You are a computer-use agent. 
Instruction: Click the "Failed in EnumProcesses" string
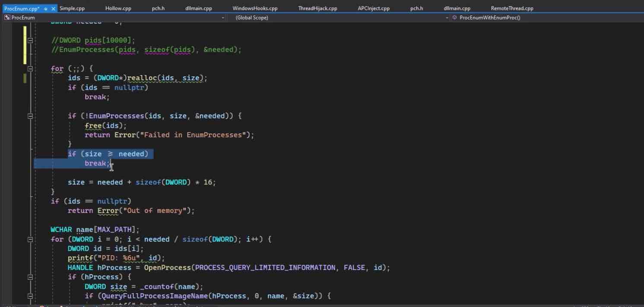point(193,135)
